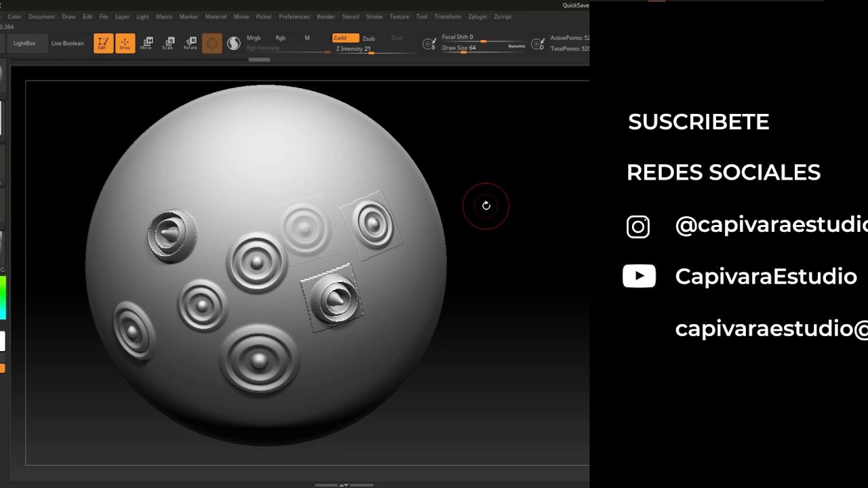Click the half-shaded sphere material icon
This screenshot has width=868, height=488.
pyautogui.click(x=233, y=43)
